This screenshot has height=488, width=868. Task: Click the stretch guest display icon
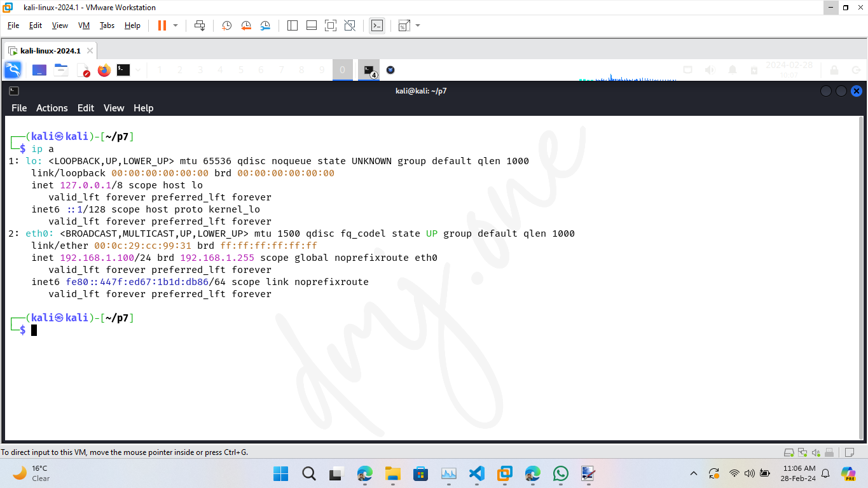coord(404,25)
